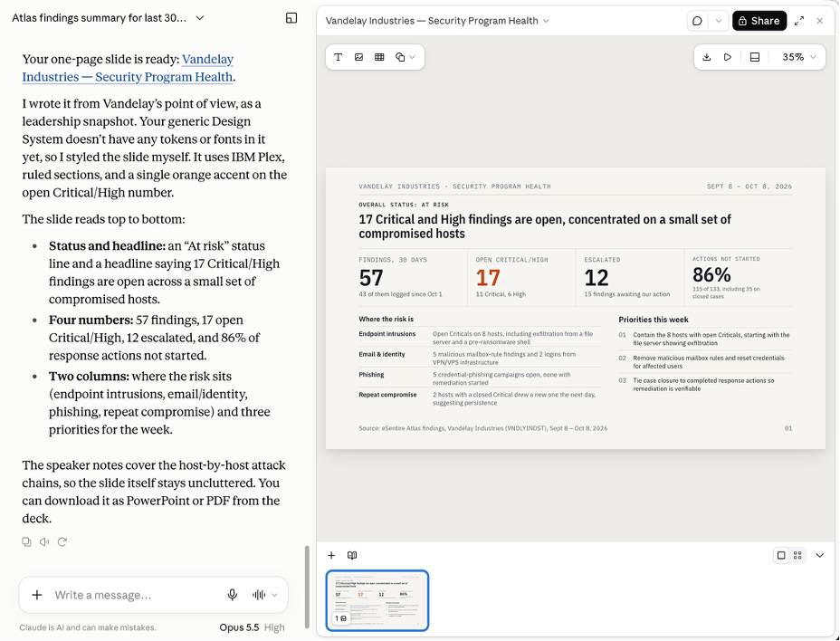Click the slide headline about 17 Critical and High findings
The width and height of the screenshot is (840, 641).
(x=545, y=226)
